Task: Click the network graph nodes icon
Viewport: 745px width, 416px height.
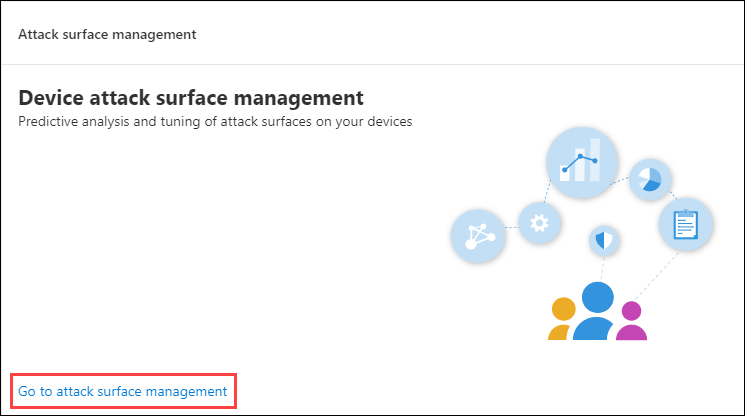Action: tap(478, 236)
